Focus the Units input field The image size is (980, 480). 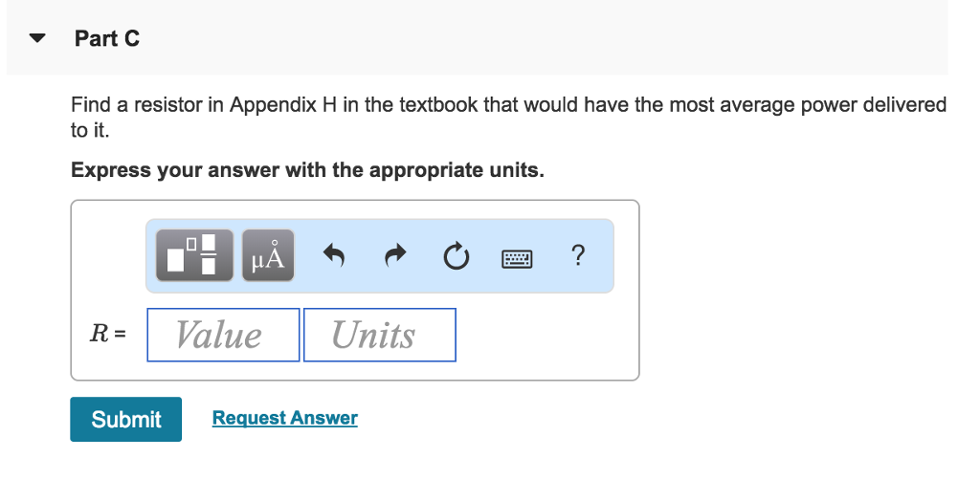(x=379, y=335)
